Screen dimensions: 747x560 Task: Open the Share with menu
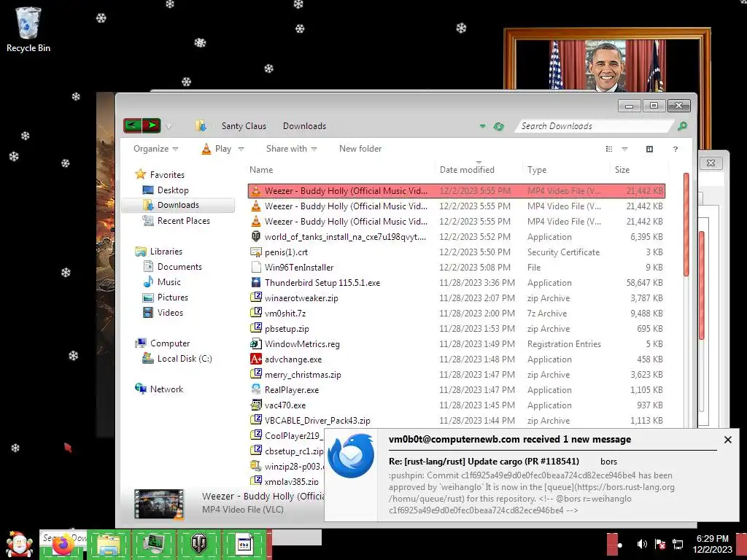tap(291, 149)
